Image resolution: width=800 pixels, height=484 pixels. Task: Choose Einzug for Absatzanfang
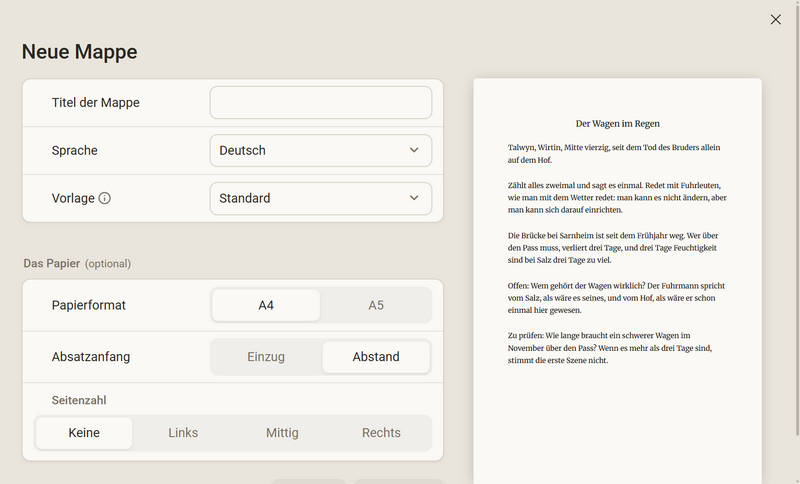pyautogui.click(x=266, y=357)
